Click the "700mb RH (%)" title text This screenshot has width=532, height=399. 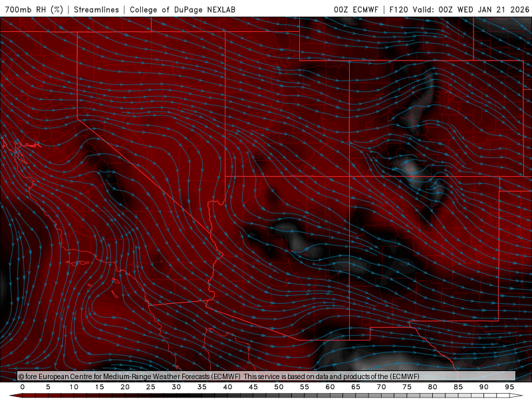35,9
